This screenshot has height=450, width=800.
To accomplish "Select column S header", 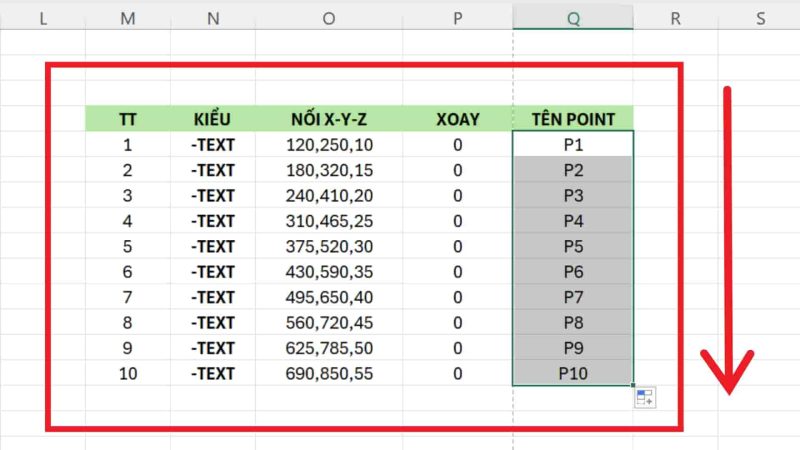I will [x=760, y=18].
